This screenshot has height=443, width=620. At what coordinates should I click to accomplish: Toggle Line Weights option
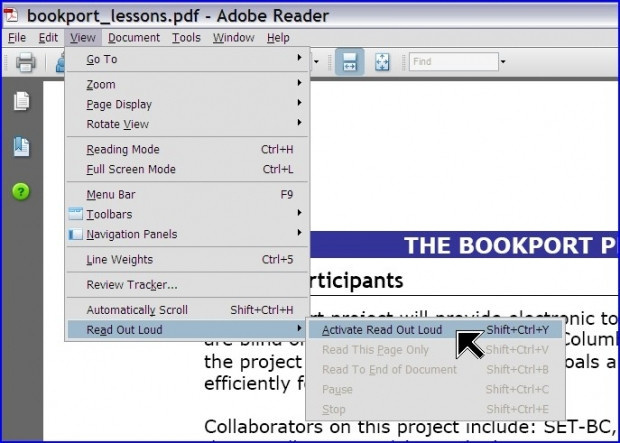187,259
